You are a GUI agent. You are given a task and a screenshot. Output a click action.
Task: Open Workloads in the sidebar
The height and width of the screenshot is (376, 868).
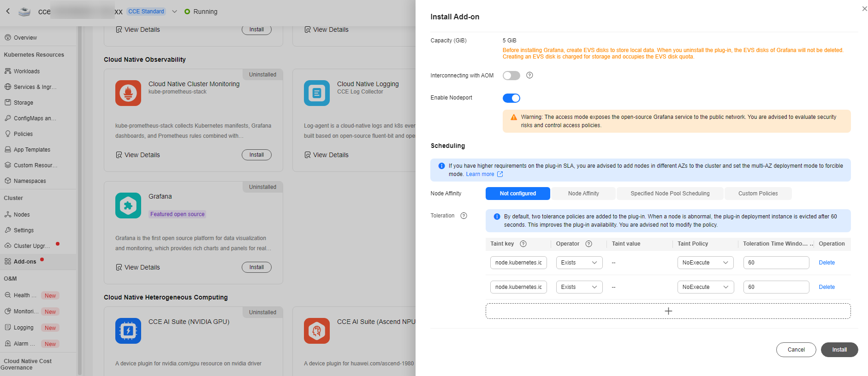[x=27, y=71]
